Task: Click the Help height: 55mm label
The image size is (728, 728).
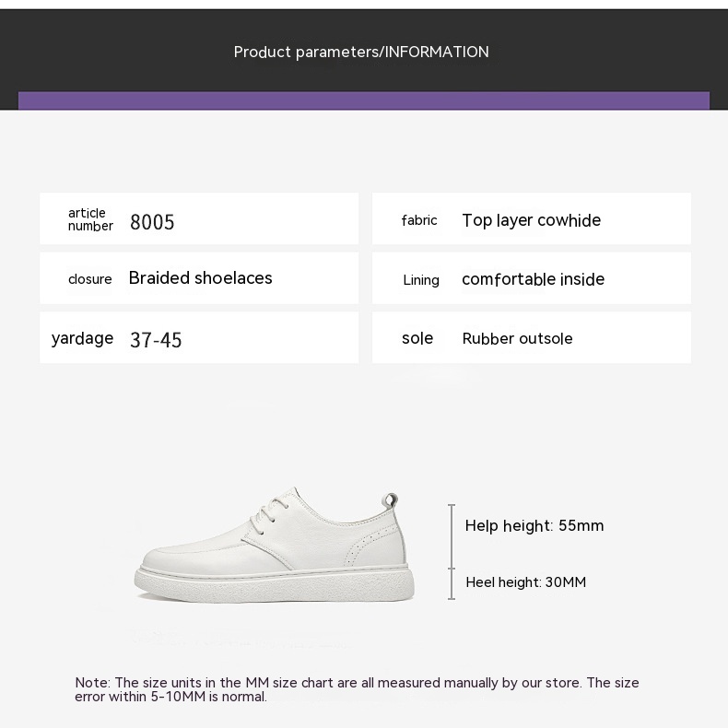Action: point(534,526)
